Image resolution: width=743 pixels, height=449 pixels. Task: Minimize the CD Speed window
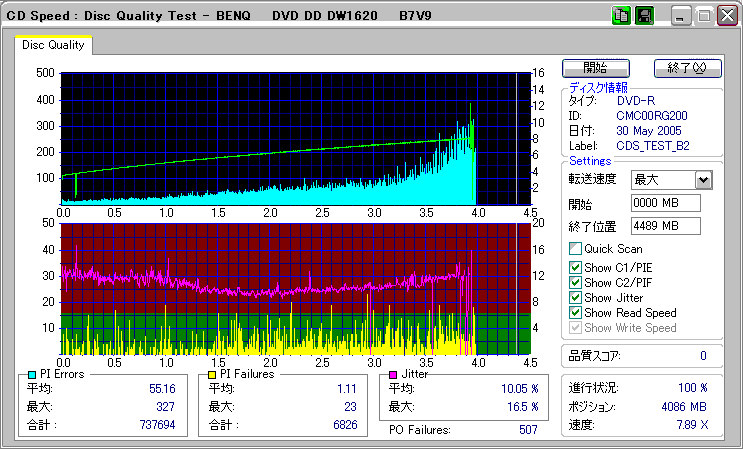[680, 16]
